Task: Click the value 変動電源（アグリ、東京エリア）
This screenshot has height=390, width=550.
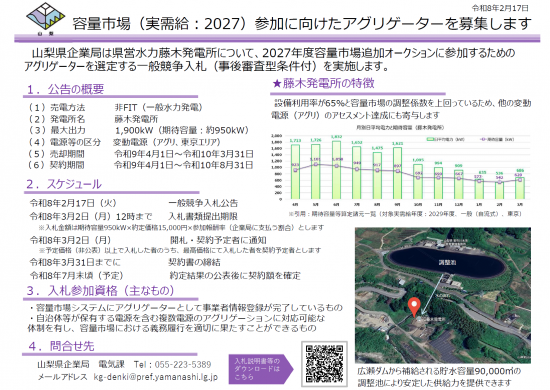Action: tap(167, 142)
